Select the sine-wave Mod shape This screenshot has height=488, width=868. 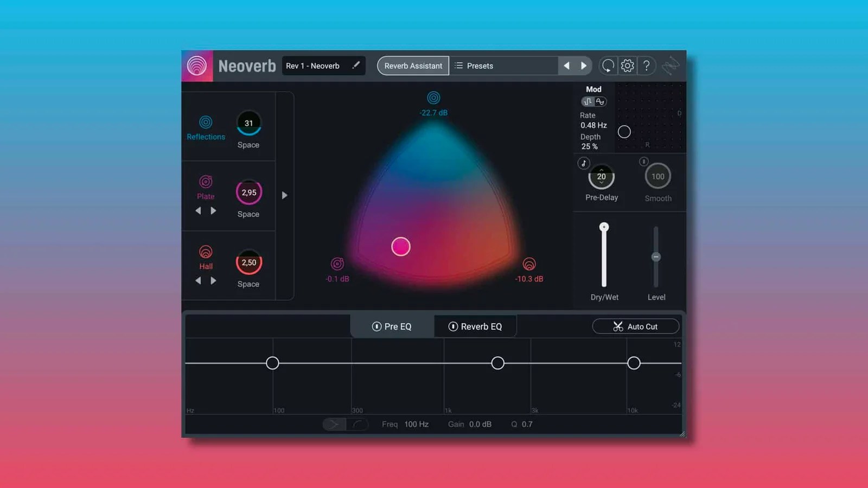pos(600,101)
